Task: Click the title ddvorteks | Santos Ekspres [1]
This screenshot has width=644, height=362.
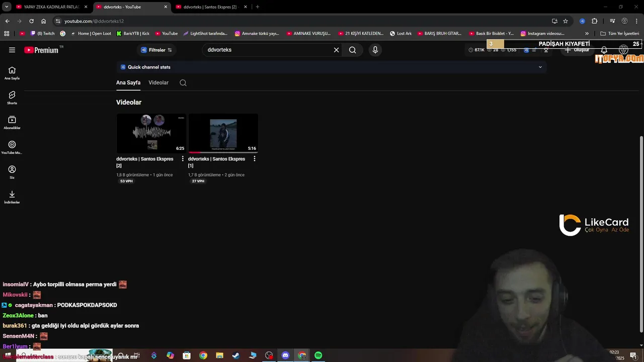Action: coord(217,162)
